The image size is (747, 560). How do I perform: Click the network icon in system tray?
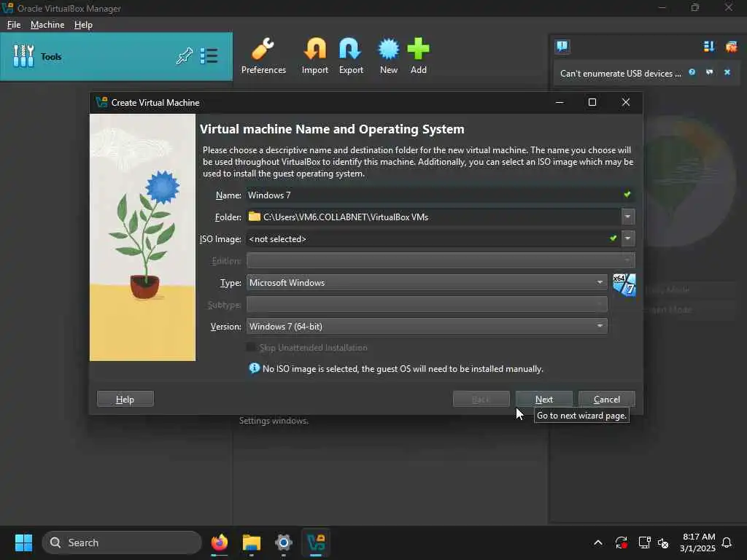[x=644, y=542]
